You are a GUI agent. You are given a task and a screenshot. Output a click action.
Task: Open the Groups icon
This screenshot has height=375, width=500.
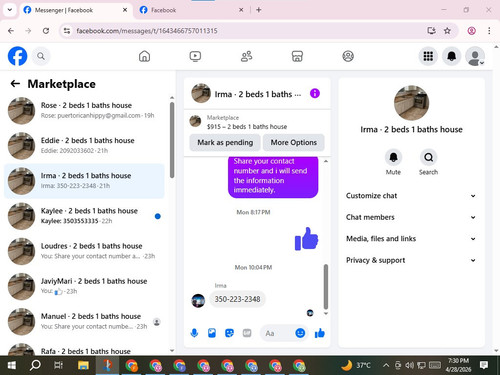348,56
